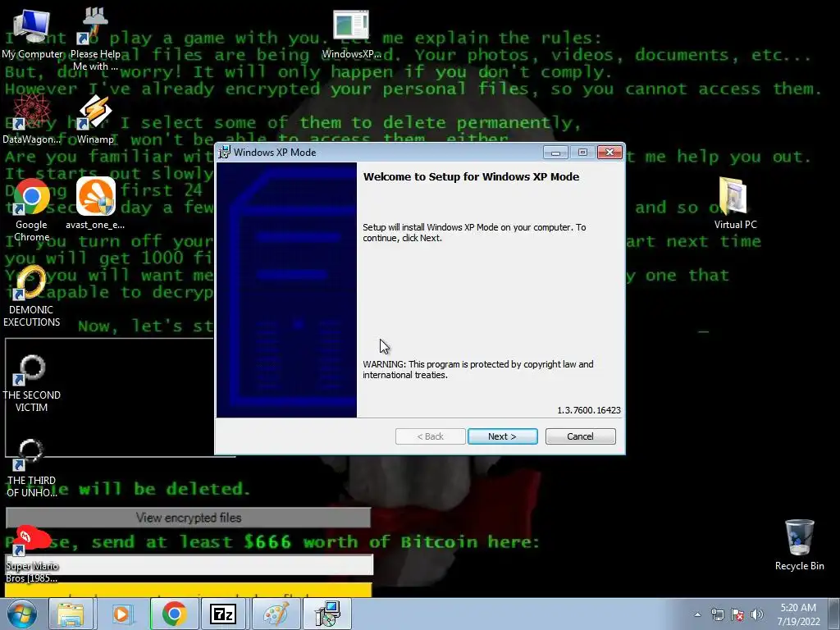The image size is (840, 630).
Task: Open the network tray icon
Action: 717,614
